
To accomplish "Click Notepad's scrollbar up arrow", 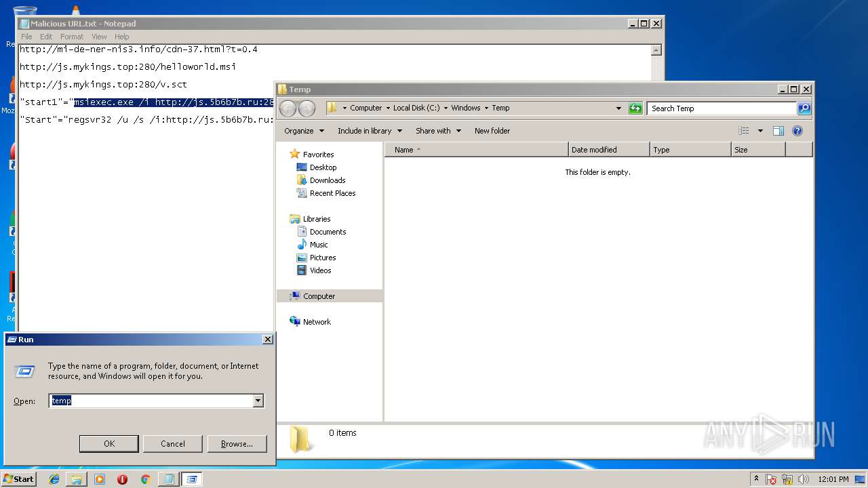I will (x=656, y=49).
